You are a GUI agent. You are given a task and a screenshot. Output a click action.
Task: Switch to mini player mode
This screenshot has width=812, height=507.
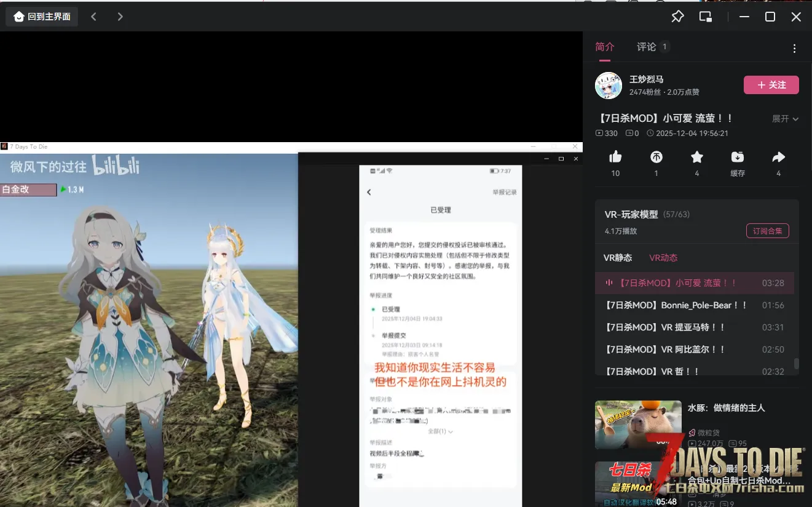coord(706,17)
